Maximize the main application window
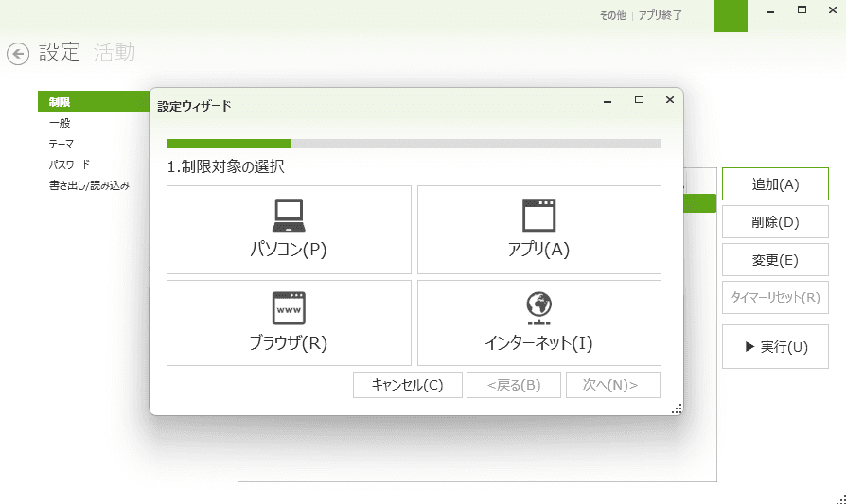 [x=802, y=9]
